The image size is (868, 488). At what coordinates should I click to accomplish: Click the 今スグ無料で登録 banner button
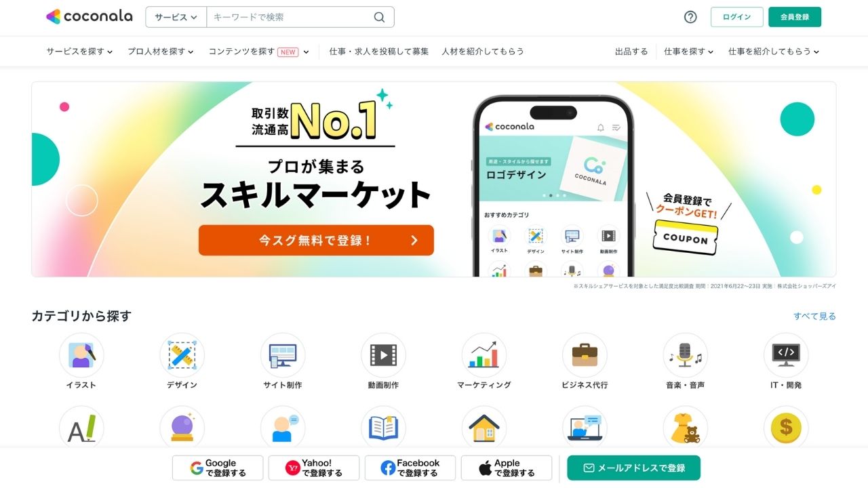pyautogui.click(x=316, y=240)
